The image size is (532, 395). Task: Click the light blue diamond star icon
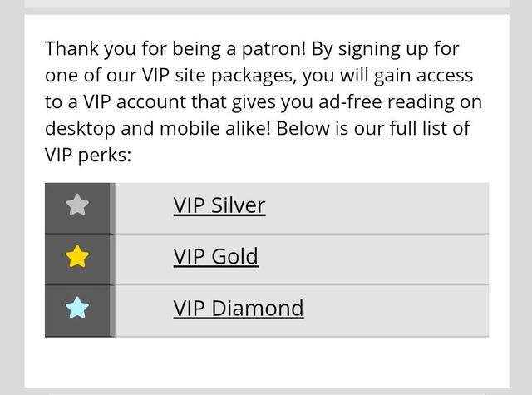click(77, 308)
